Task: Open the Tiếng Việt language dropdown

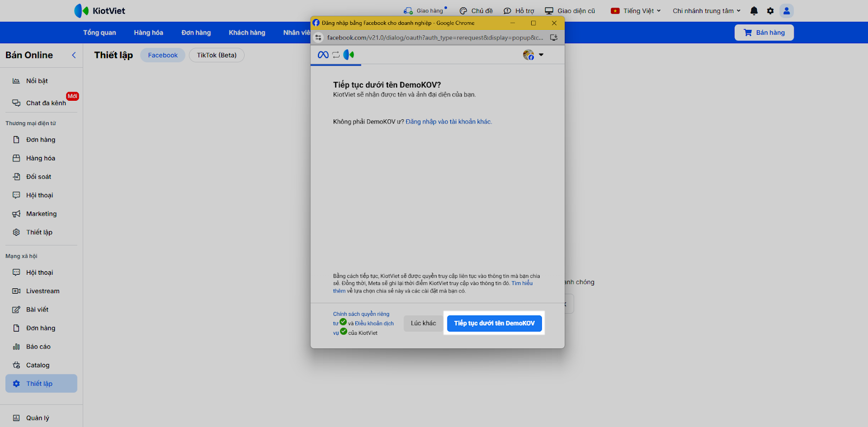Action: click(636, 11)
